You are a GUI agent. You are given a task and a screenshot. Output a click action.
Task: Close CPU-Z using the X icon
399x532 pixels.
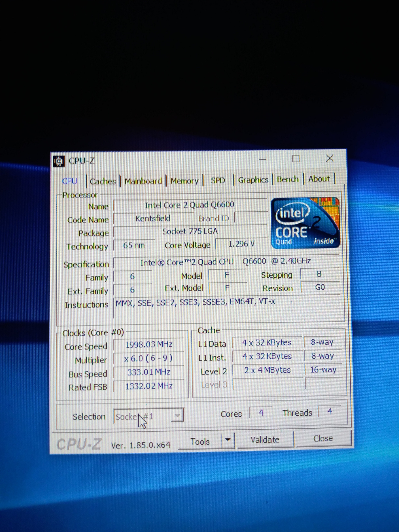point(330,158)
